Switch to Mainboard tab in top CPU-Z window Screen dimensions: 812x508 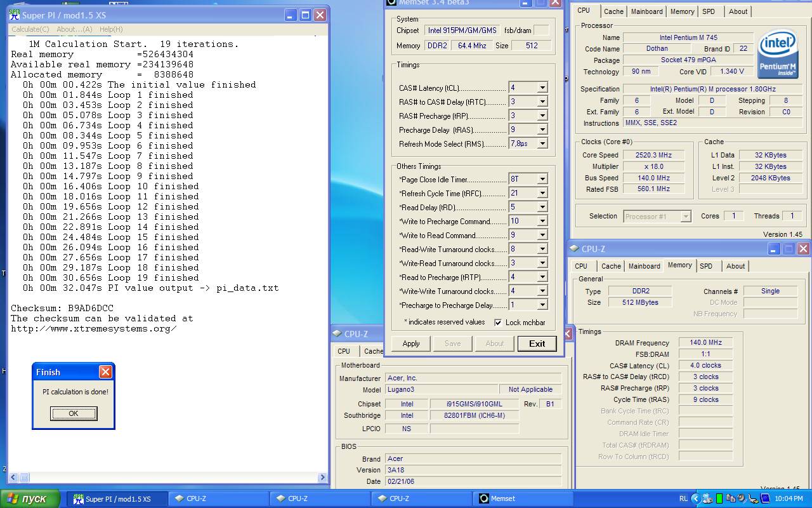click(647, 11)
